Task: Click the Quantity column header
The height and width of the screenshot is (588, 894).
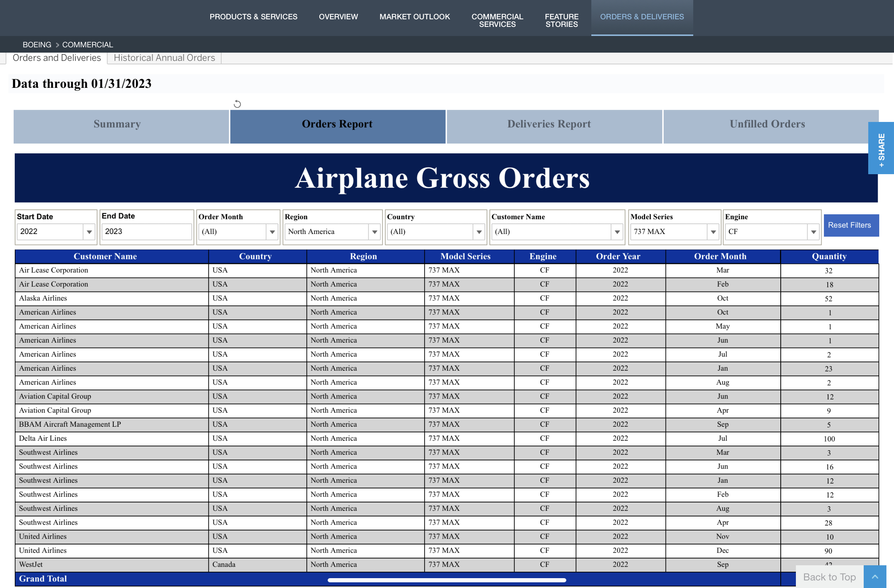Action: coord(829,256)
